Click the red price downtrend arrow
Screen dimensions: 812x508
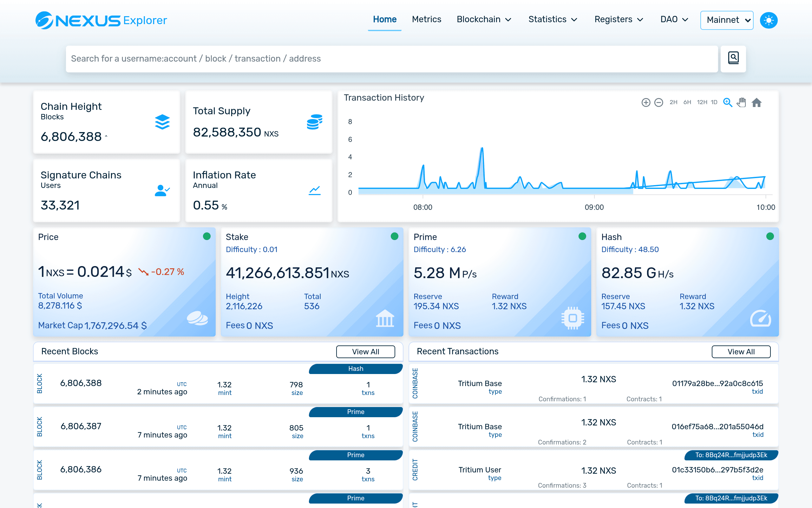(x=143, y=272)
